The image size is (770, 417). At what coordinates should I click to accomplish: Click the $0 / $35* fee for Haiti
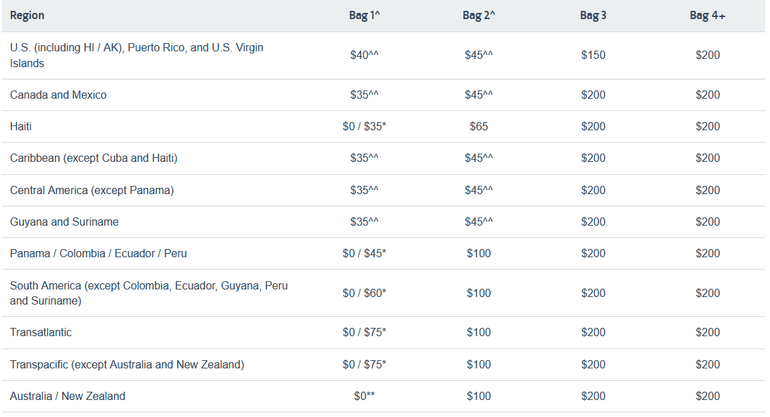(364, 127)
